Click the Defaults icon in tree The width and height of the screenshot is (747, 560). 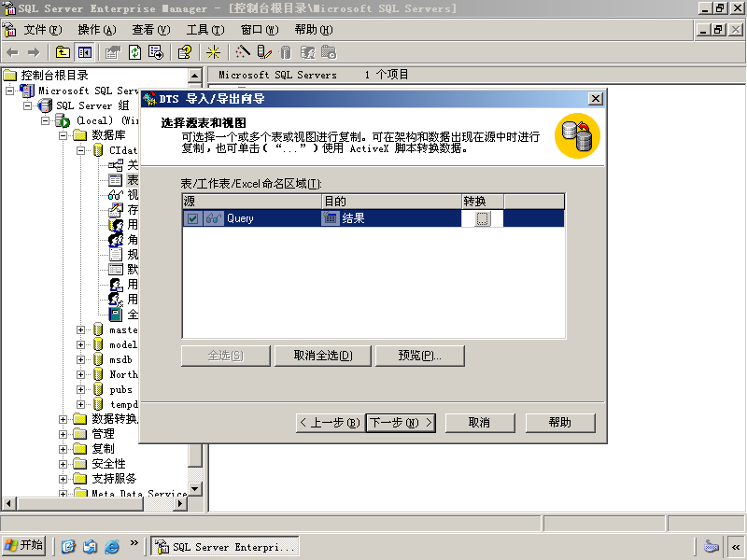(116, 270)
